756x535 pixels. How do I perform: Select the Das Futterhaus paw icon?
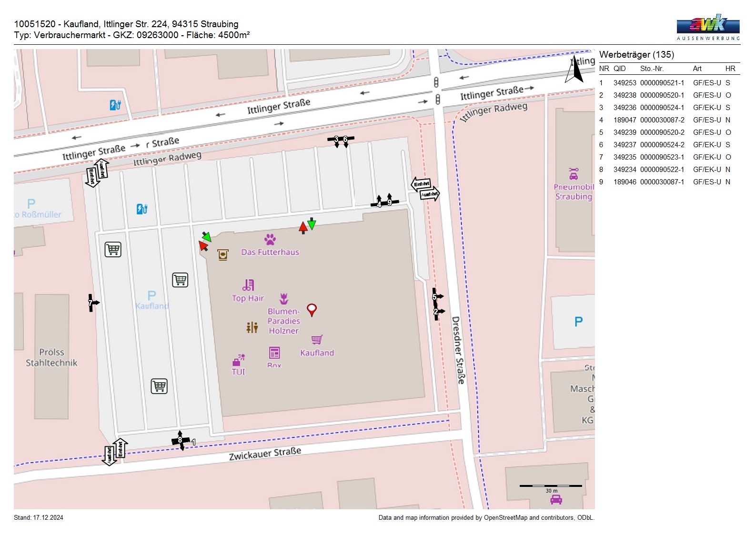pos(270,239)
